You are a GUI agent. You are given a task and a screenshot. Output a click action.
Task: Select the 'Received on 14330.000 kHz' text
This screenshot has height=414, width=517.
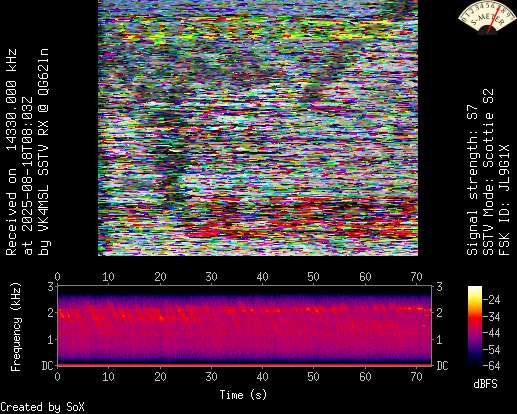pyautogui.click(x=11, y=152)
